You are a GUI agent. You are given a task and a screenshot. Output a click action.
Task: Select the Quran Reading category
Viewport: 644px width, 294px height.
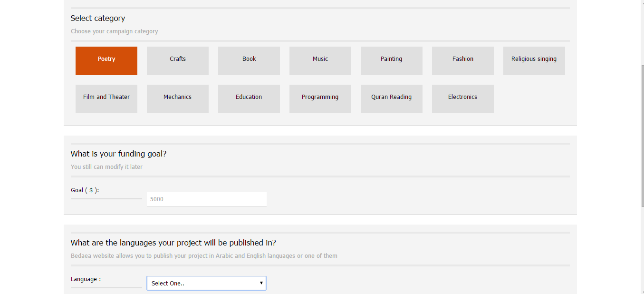(392, 99)
